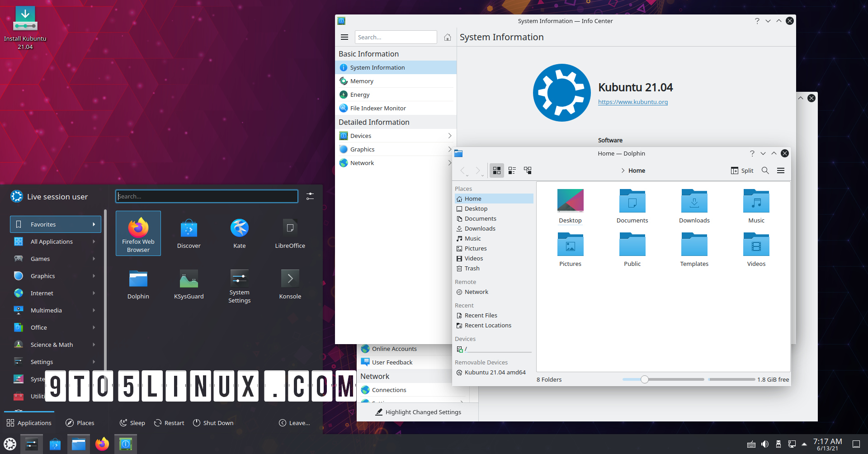Open Konsole terminal emulator
Image resolution: width=868 pixels, height=454 pixels.
tap(290, 284)
